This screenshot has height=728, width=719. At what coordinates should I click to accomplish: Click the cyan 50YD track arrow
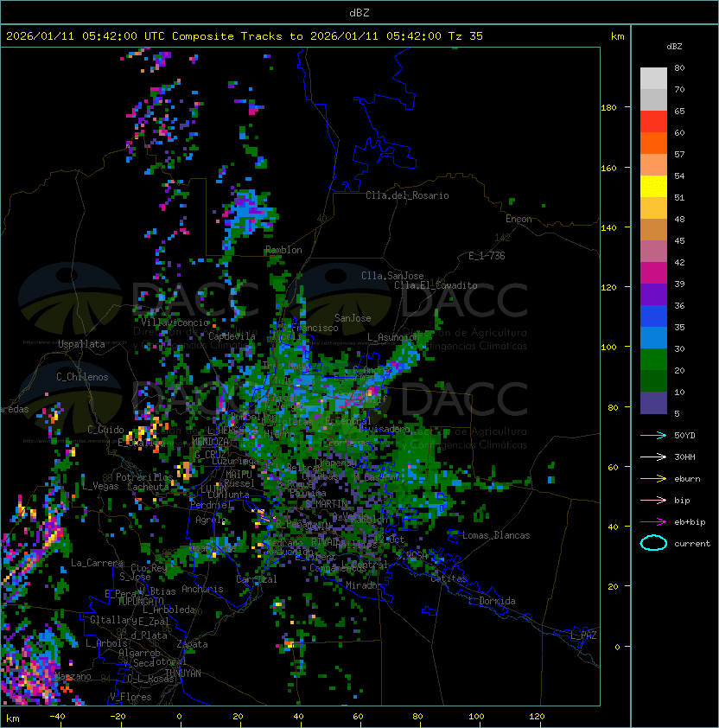[x=653, y=436]
